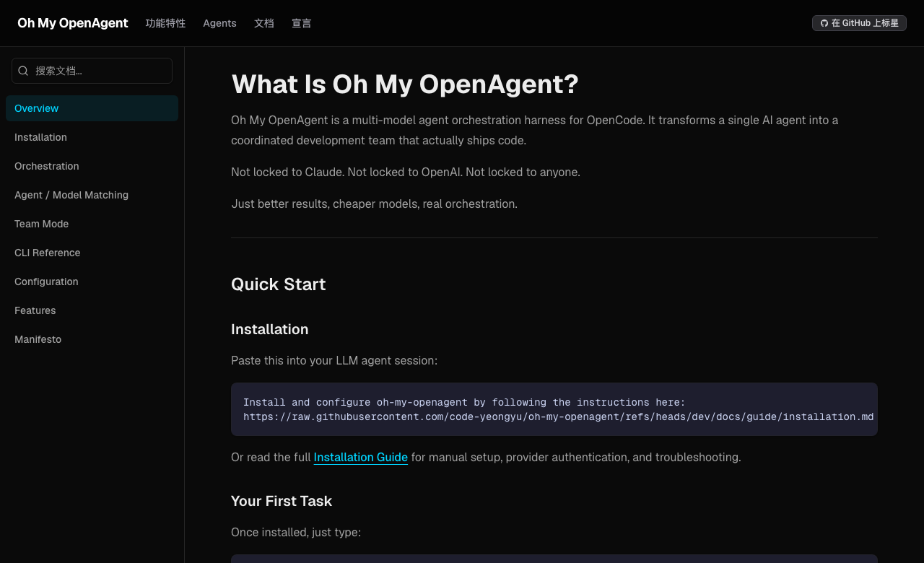Star the project on GitHub button
The height and width of the screenshot is (563, 924).
(859, 23)
